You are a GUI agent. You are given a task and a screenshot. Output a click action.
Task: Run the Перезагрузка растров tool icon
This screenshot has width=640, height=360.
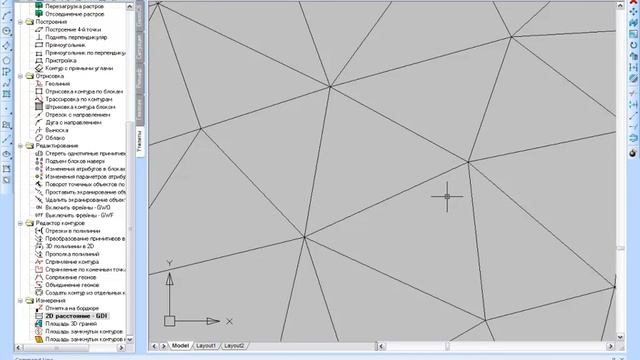tap(39, 6)
